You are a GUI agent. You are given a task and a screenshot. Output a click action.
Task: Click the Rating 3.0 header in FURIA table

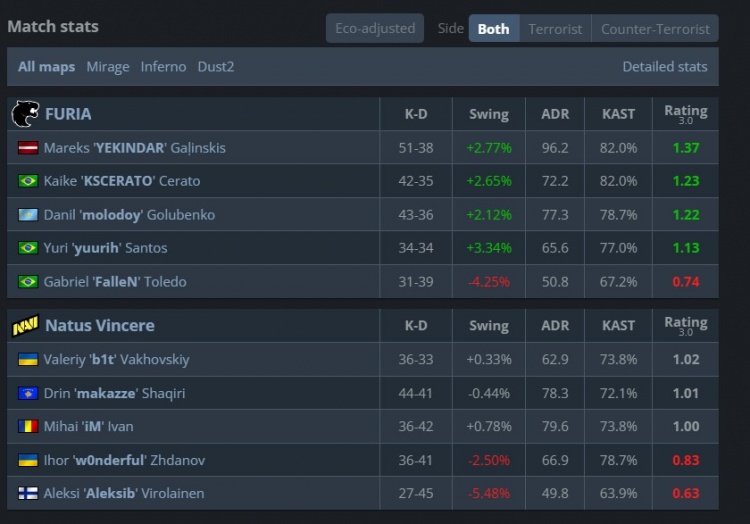[x=685, y=114]
